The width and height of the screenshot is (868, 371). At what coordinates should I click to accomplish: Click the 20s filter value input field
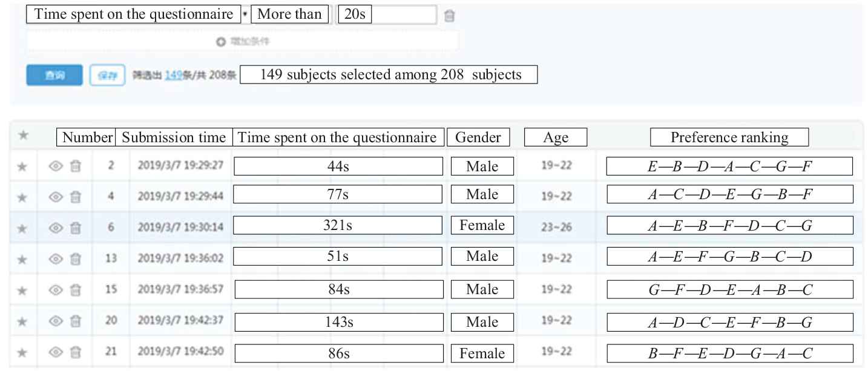387,15
